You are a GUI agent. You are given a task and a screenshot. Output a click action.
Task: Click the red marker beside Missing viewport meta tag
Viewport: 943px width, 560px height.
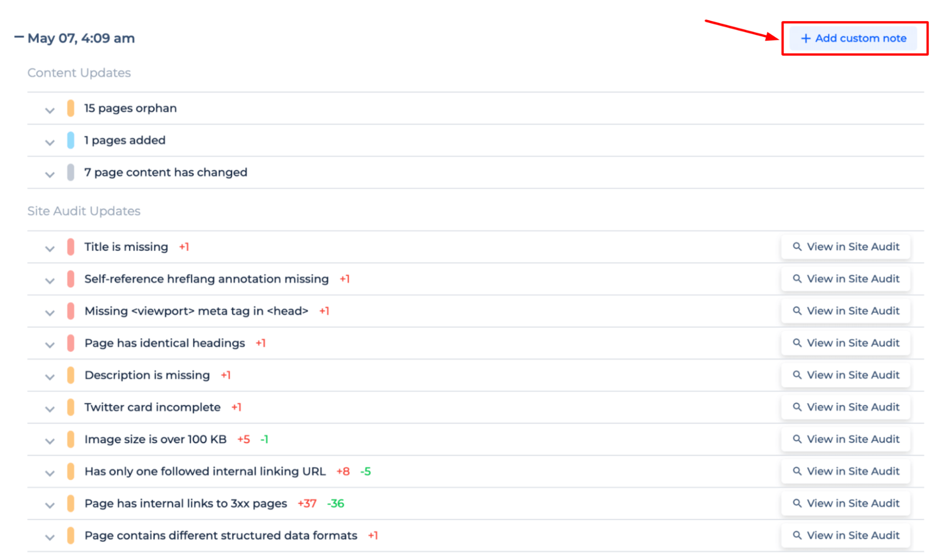coord(71,311)
